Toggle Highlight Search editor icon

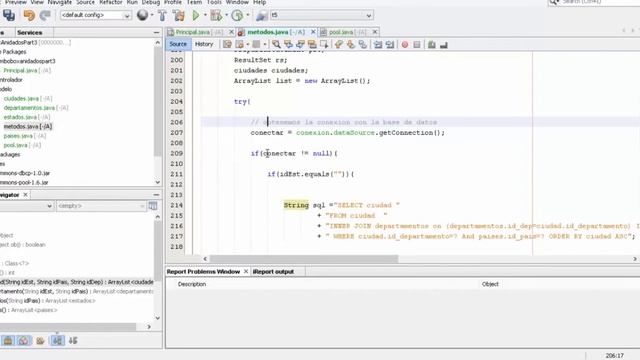(312, 44)
